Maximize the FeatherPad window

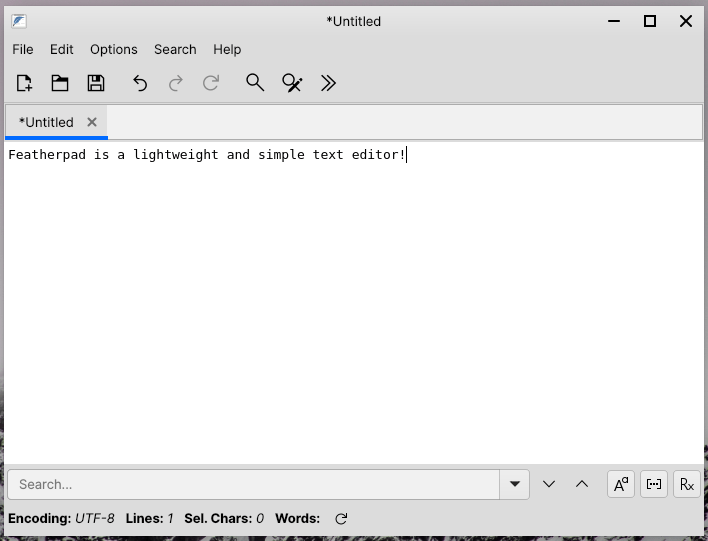click(650, 21)
